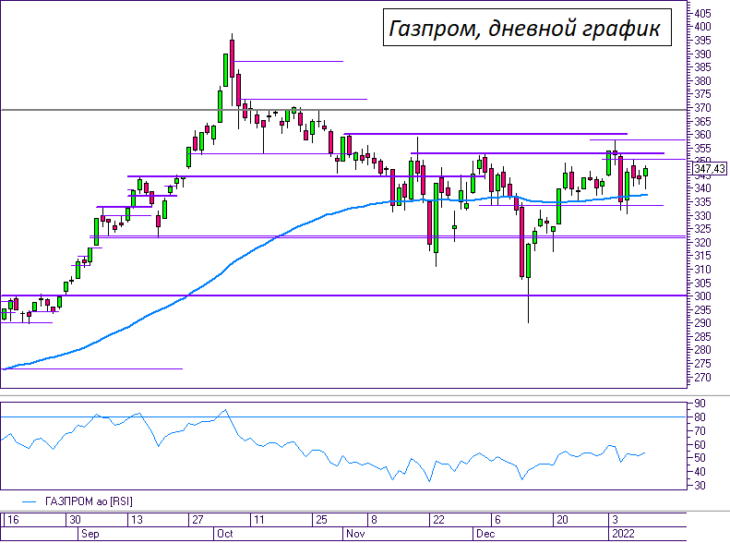Viewport: 730px width, 543px height.
Task: Click the year label 2022
Action: (623, 534)
